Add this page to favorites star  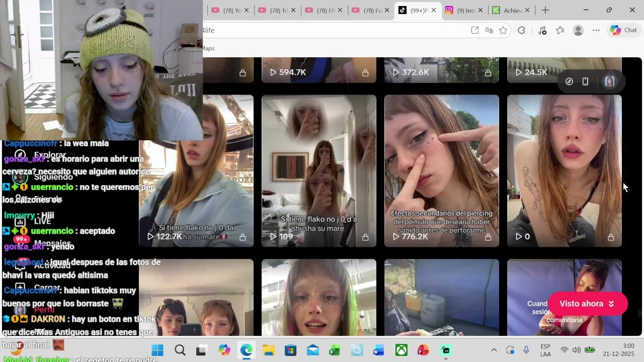tap(503, 30)
